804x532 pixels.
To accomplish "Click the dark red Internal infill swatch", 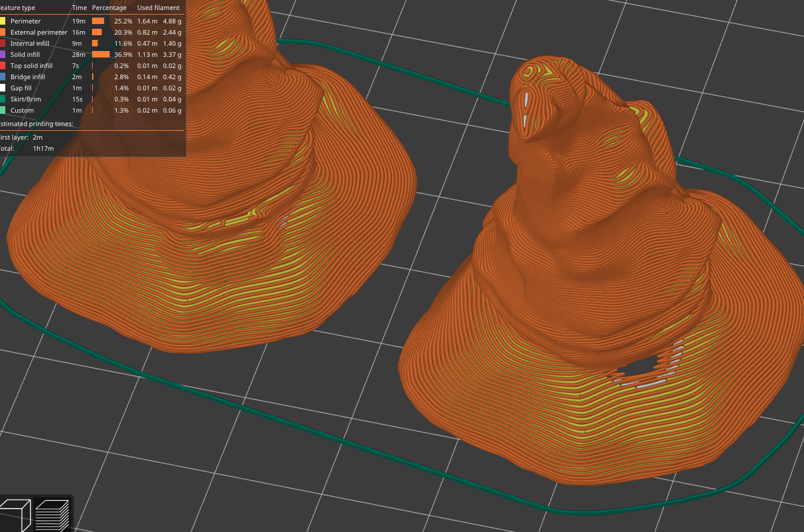I will (2, 43).
